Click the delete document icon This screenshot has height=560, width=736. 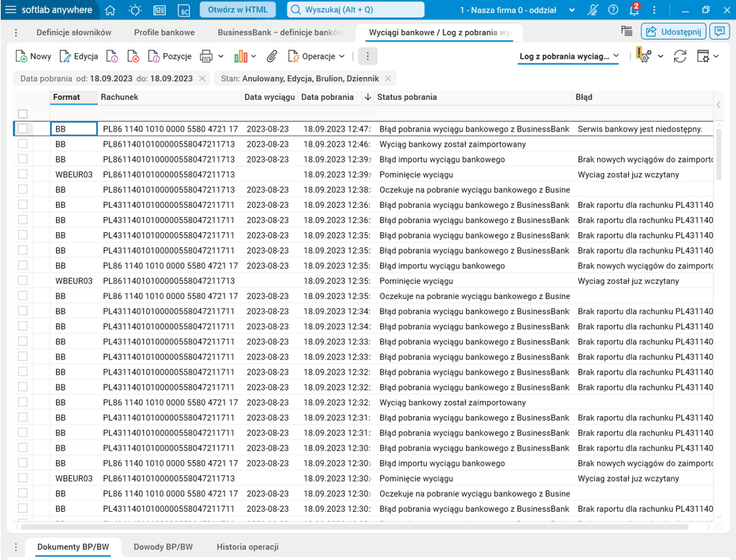[x=133, y=56]
